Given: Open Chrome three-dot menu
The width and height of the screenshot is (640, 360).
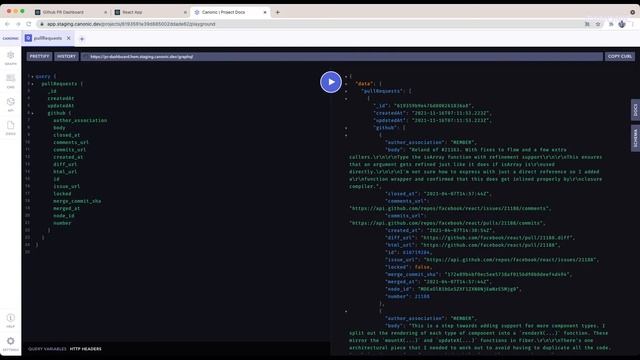Looking at the screenshot, I should click(x=633, y=24).
